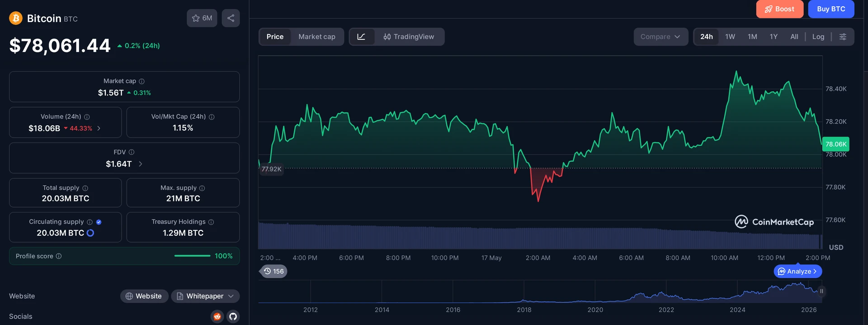Click the Profile score info icon
The image size is (868, 325).
pos(59,256)
